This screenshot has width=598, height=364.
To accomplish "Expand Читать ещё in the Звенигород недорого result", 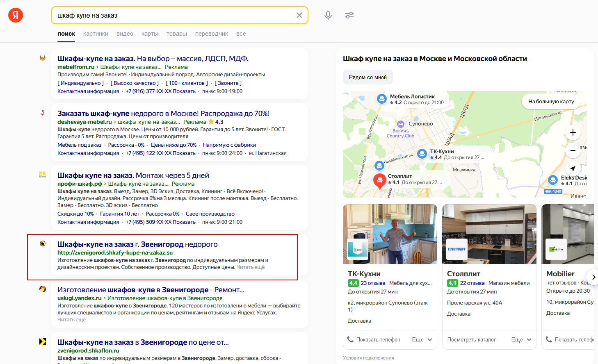I will [x=251, y=267].
